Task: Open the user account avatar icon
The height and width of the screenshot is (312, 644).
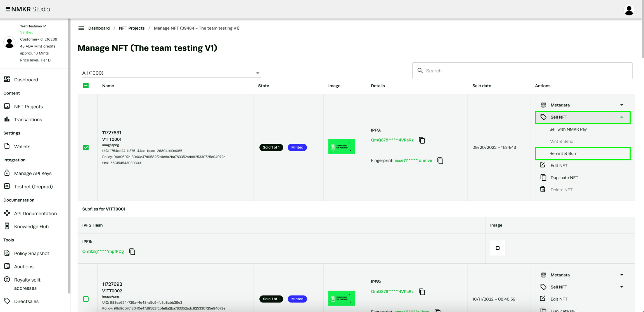Action: click(x=629, y=10)
